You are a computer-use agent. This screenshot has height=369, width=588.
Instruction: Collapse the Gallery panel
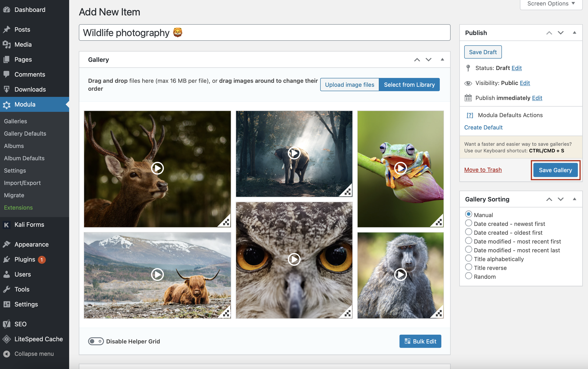point(442,59)
